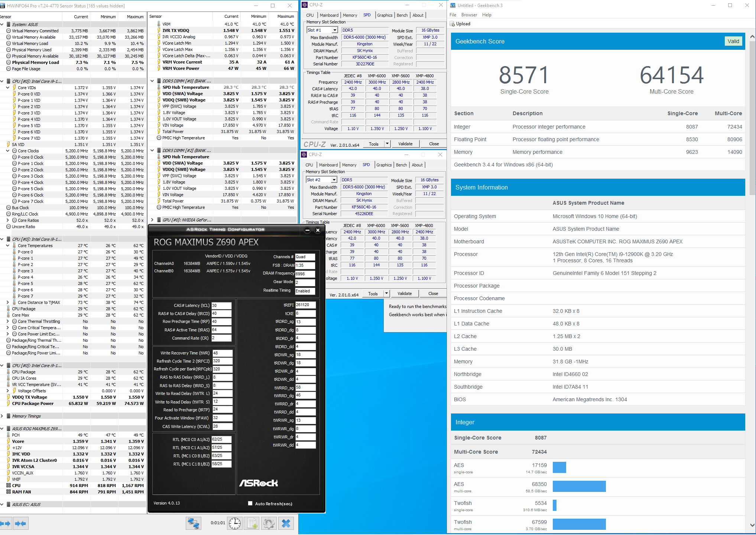Click upper CPU-Z window title icon
The width and height of the screenshot is (756, 535).
(x=305, y=5)
